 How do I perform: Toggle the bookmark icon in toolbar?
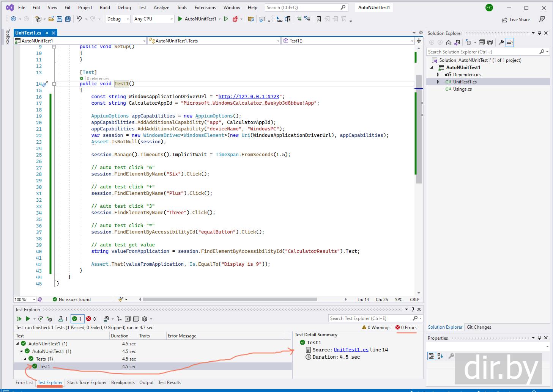[x=318, y=19]
